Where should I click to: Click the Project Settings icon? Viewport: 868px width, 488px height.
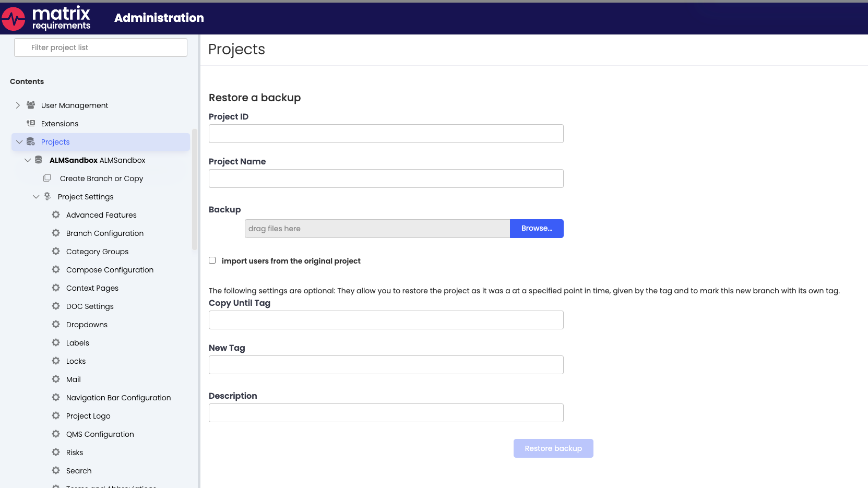tap(47, 196)
